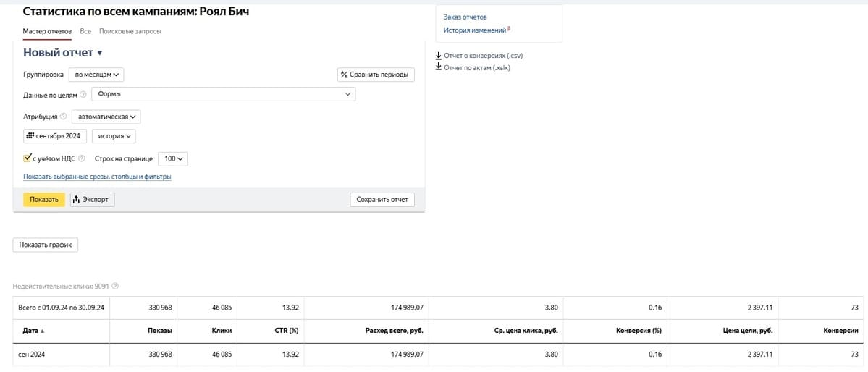Open the Формы goals dropdown
This screenshot has width=868, height=372.
(223, 94)
